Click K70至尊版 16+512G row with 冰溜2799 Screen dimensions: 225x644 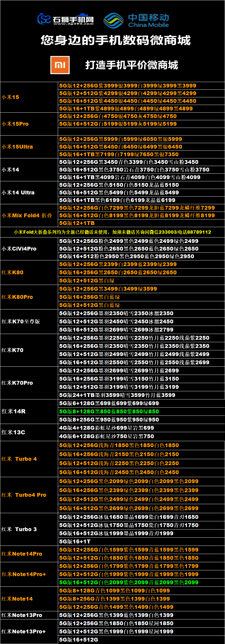coord(141,330)
